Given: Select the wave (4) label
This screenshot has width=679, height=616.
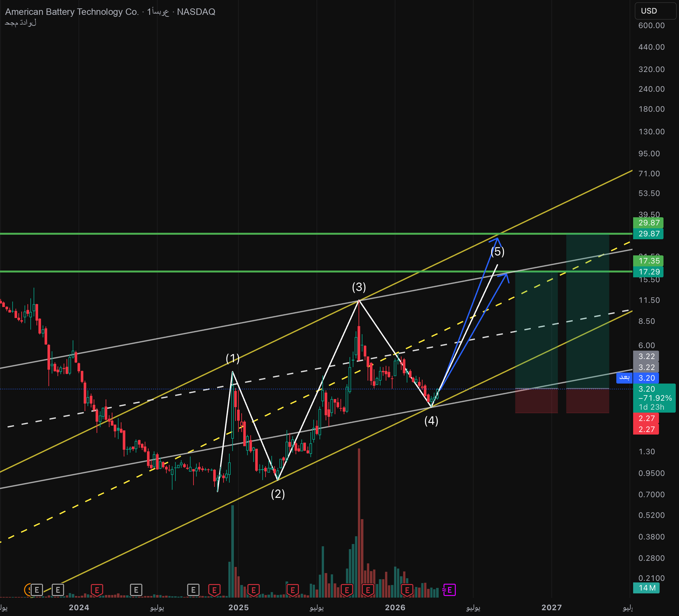Looking at the screenshot, I should tap(431, 420).
